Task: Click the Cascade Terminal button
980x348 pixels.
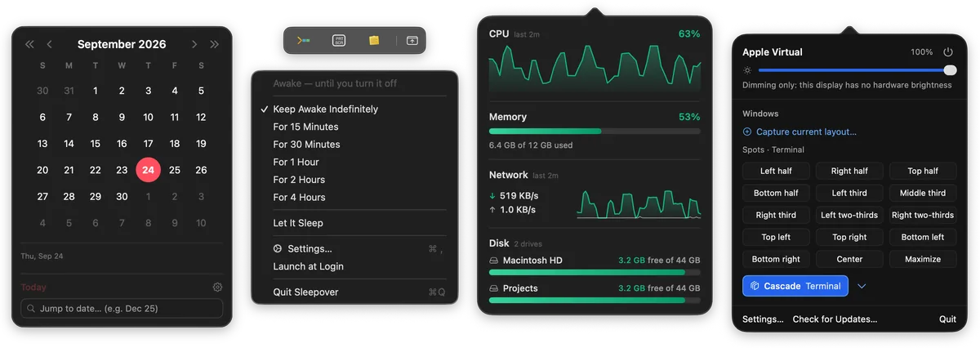Action: click(795, 286)
